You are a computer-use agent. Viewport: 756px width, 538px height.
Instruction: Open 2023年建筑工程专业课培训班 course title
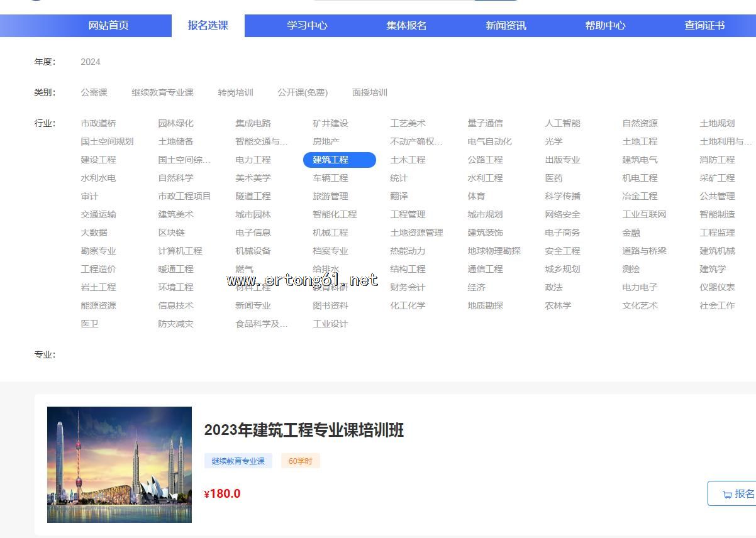click(x=304, y=431)
